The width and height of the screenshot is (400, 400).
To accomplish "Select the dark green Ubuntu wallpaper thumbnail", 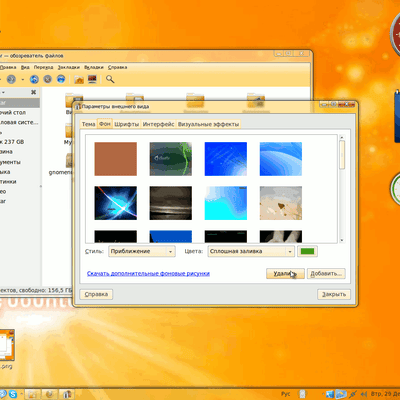I will tap(171, 159).
